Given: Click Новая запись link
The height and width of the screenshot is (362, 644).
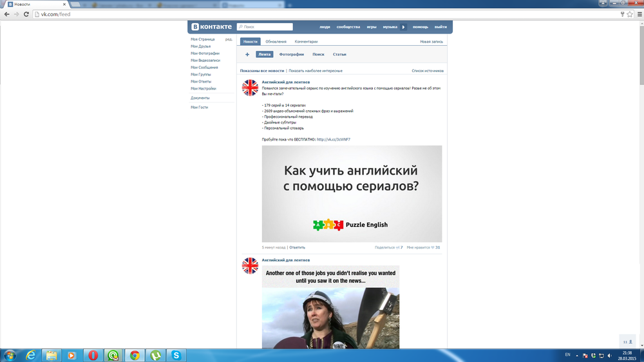Looking at the screenshot, I should (x=431, y=41).
